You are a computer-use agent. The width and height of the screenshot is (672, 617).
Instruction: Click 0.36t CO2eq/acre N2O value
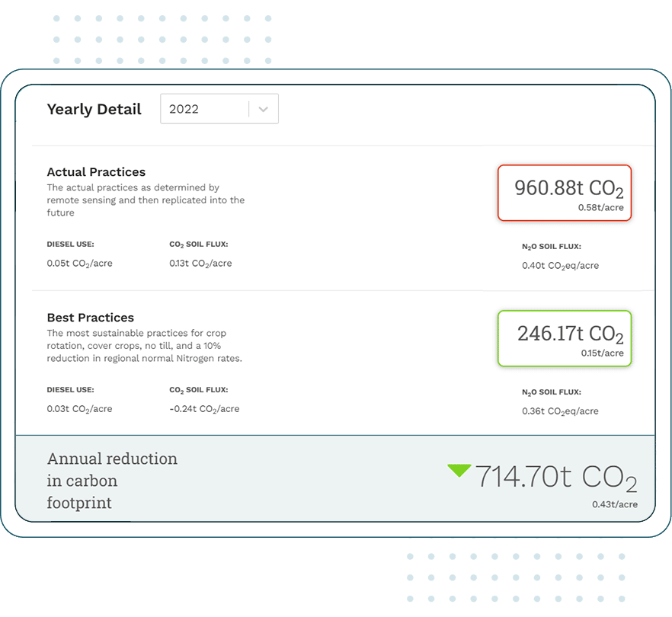pyautogui.click(x=560, y=411)
